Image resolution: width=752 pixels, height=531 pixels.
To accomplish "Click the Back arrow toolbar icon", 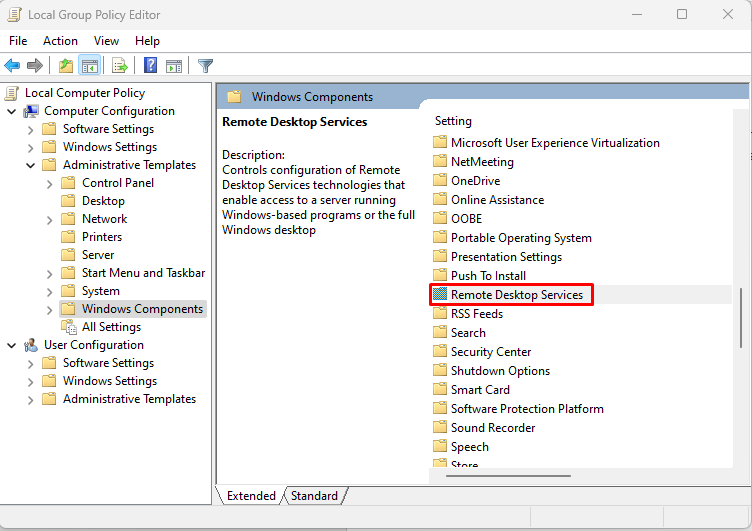I will point(12,65).
